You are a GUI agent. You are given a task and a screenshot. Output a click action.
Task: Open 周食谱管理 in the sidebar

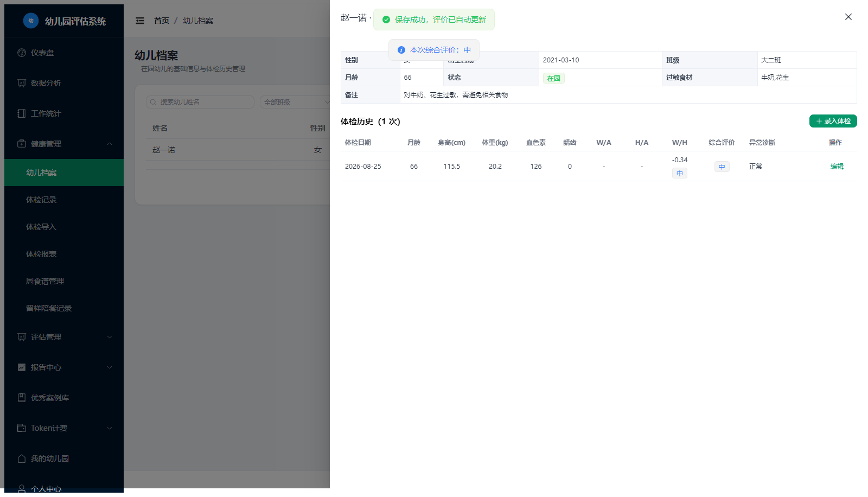[x=64, y=281]
